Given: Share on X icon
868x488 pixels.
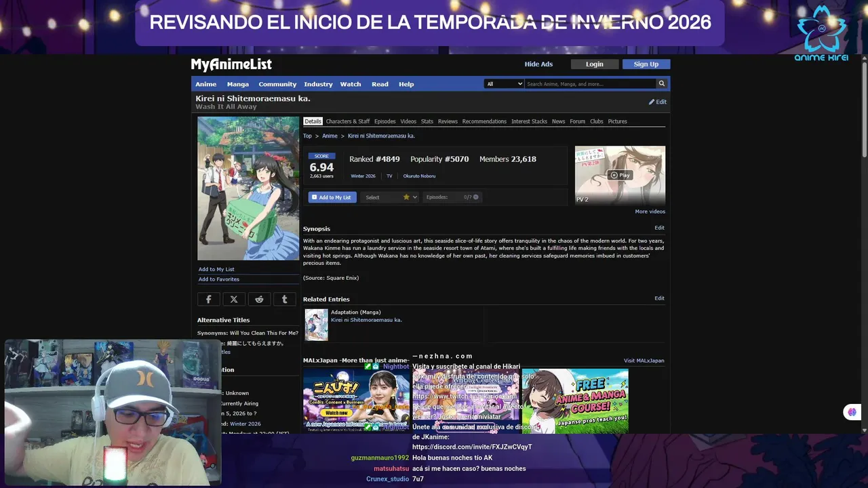Looking at the screenshot, I should (234, 299).
